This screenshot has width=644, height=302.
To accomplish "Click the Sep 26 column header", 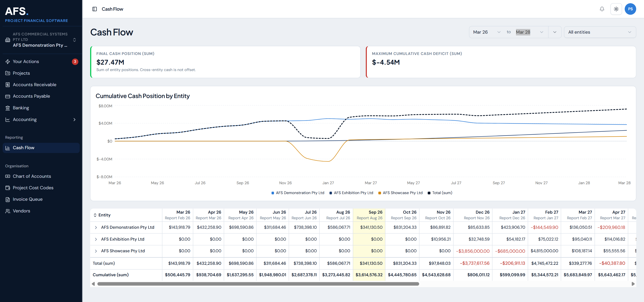I will pyautogui.click(x=369, y=215).
